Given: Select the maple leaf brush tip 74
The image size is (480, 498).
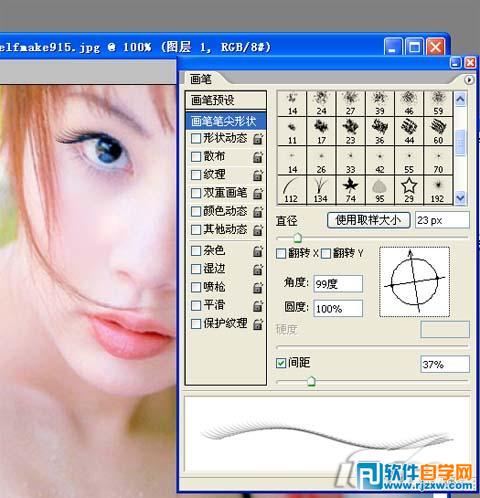Looking at the screenshot, I should (350, 190).
